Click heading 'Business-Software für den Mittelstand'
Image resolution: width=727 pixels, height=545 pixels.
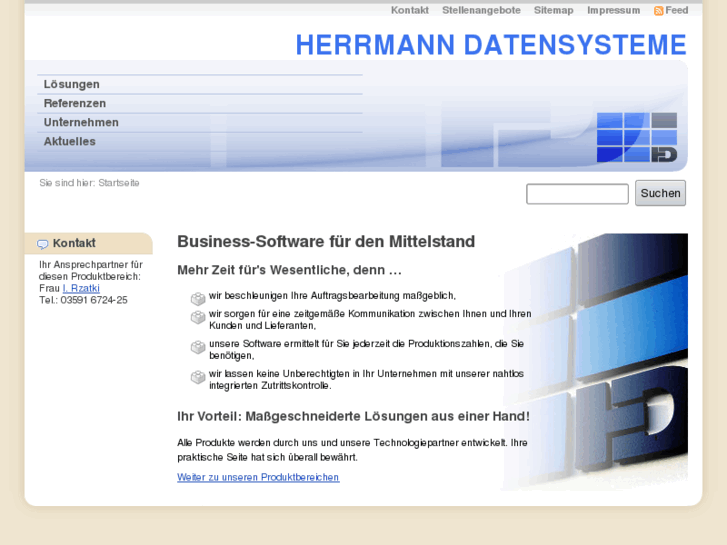click(326, 242)
